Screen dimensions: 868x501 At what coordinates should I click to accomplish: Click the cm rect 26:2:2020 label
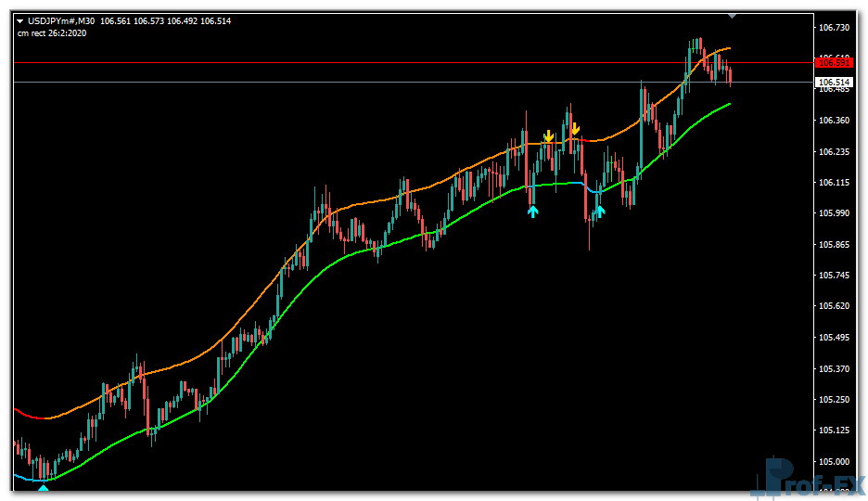54,33
